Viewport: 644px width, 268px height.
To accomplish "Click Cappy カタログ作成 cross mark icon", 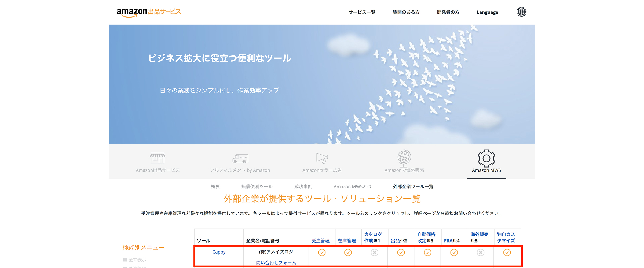I will pyautogui.click(x=375, y=252).
